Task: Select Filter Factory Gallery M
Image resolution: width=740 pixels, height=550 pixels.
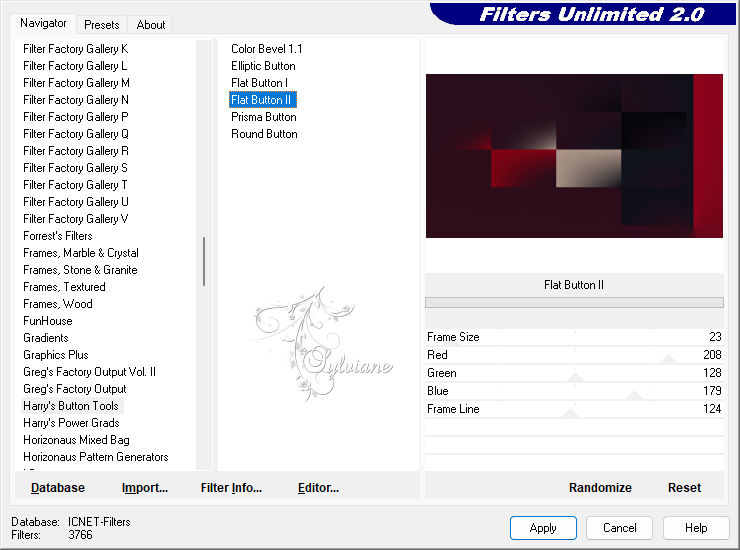Action: (x=76, y=83)
